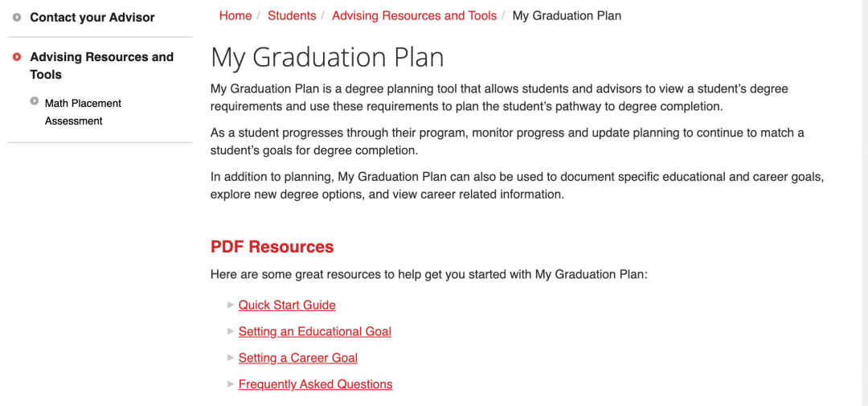Open the Frequently Asked Questions link

click(316, 383)
